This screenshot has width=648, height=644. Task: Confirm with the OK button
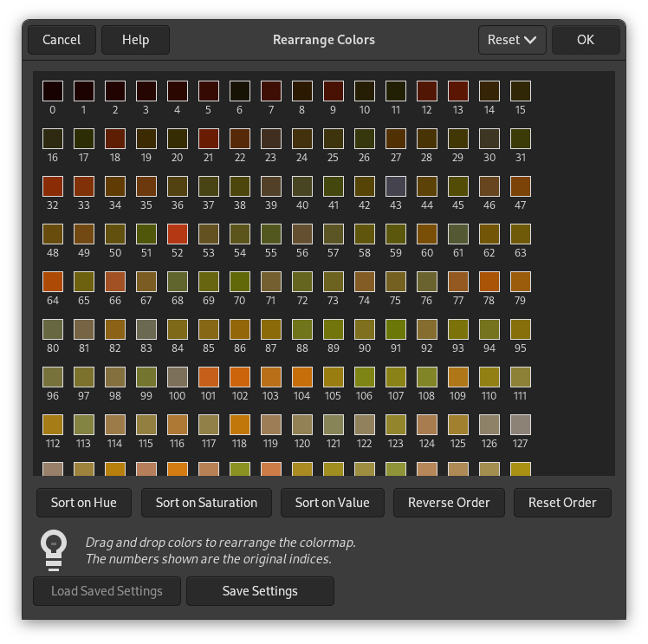(586, 40)
